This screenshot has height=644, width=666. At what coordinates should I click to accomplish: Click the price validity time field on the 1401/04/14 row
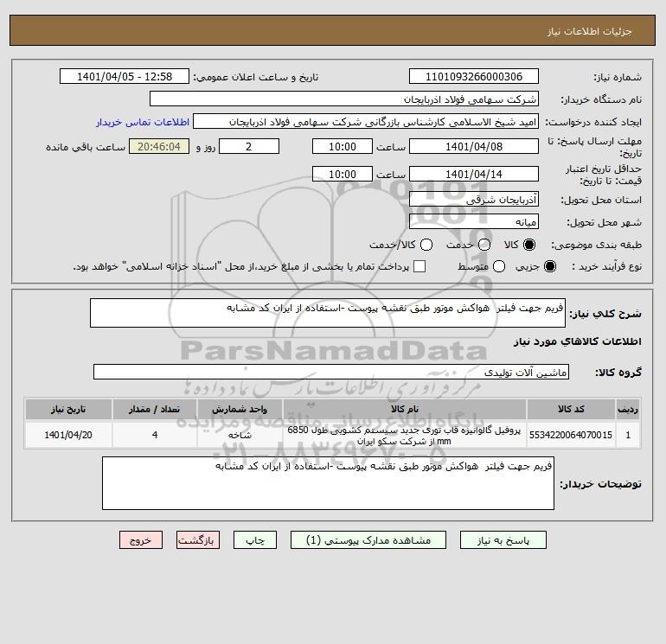click(x=343, y=174)
